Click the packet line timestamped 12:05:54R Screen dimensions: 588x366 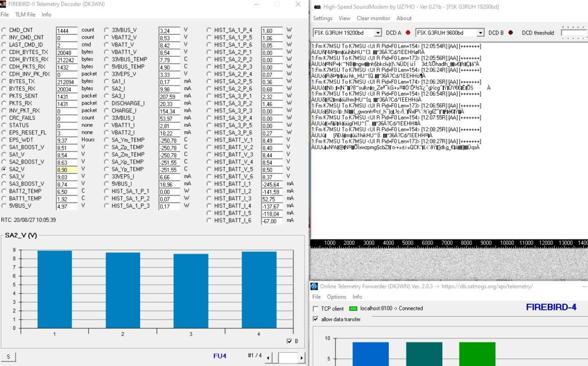(396, 46)
